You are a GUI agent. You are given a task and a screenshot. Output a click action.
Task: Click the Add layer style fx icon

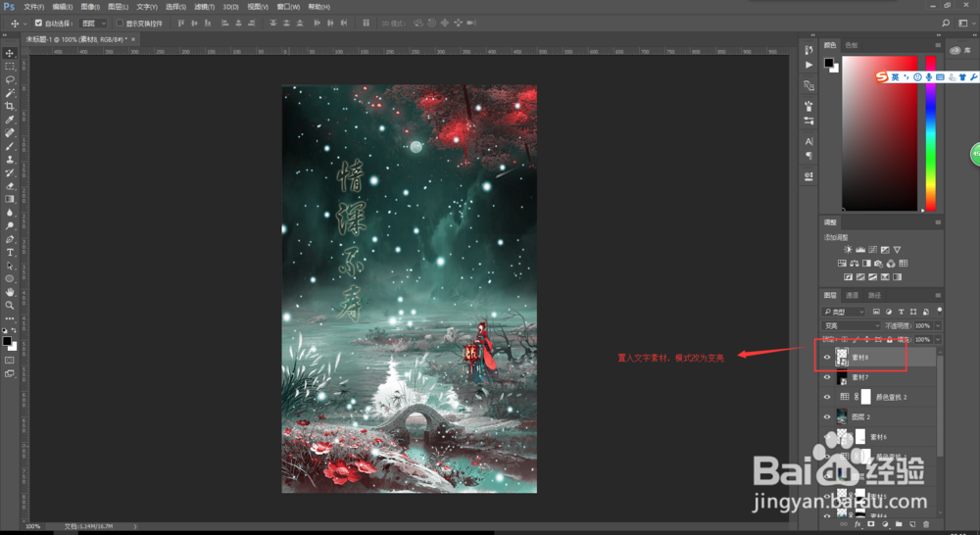[x=857, y=524]
